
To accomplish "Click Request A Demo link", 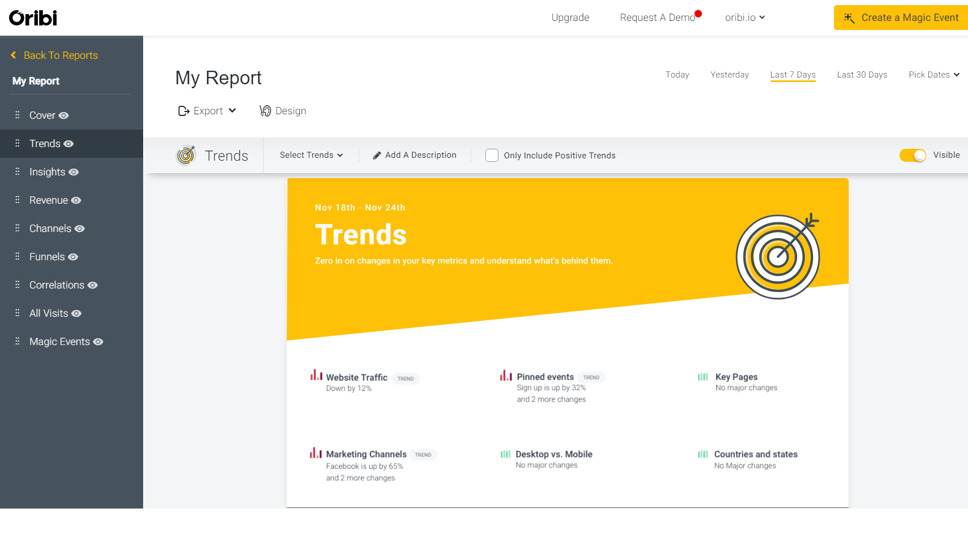I will point(657,18).
